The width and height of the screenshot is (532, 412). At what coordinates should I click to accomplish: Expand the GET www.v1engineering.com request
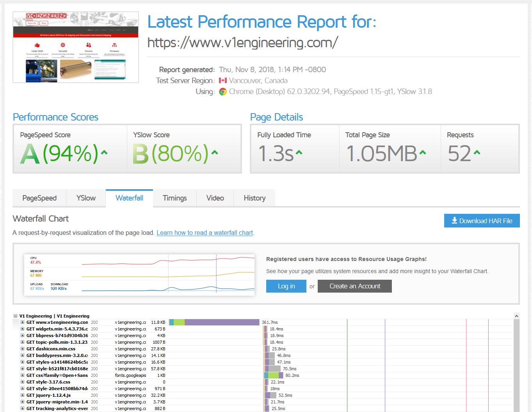[x=23, y=322]
